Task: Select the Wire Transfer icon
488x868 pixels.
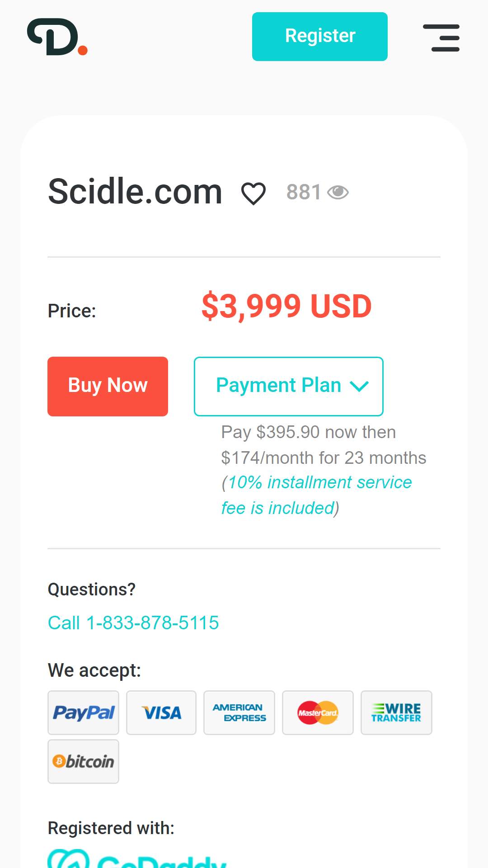Action: pyautogui.click(x=396, y=713)
